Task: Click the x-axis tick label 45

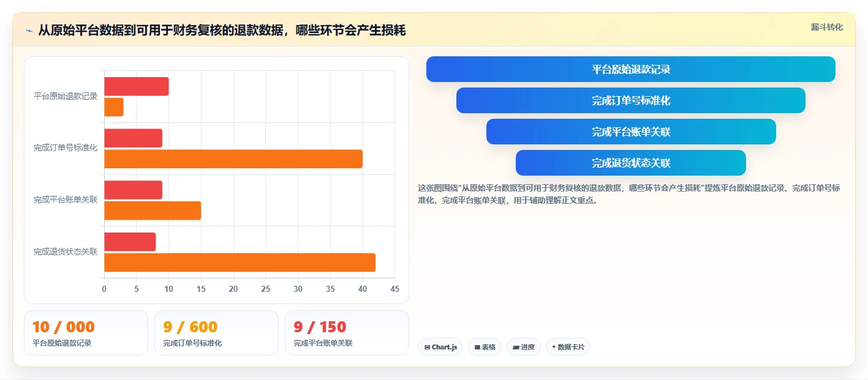Action: 394,289
